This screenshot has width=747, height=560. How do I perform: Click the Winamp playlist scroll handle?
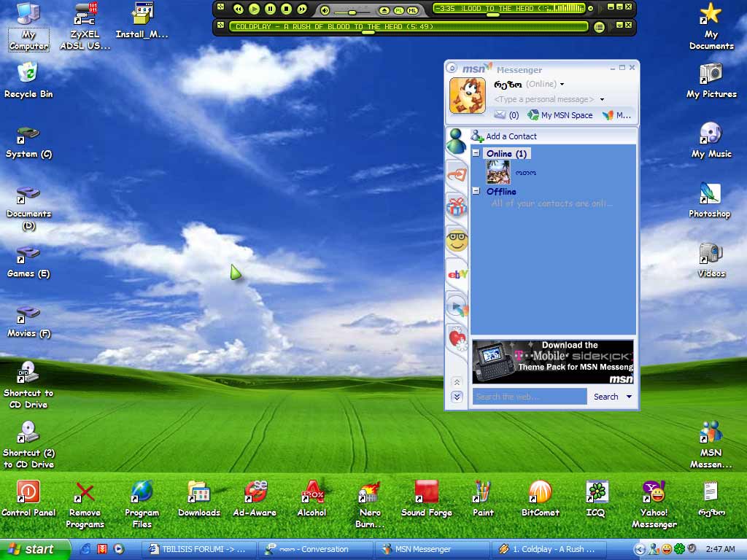(368, 32)
